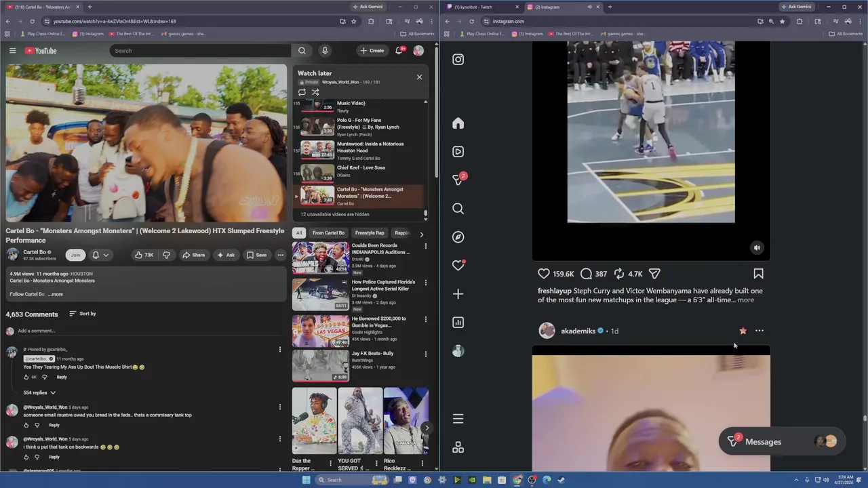This screenshot has width=868, height=488.
Task: Open Instagram Reels icon
Action: 458,152
